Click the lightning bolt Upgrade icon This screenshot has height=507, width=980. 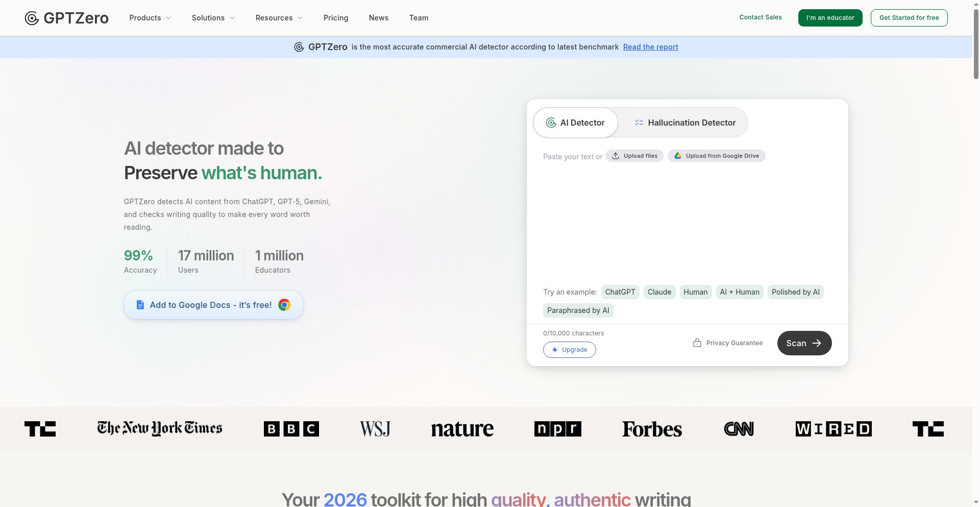coord(555,350)
